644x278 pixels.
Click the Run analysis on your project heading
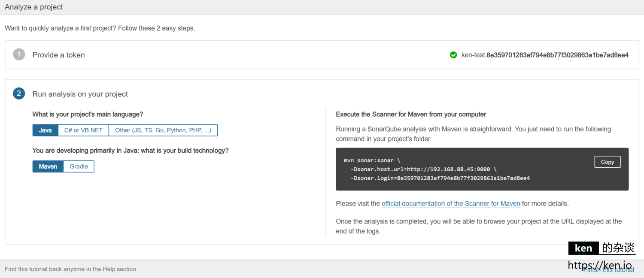pos(80,94)
